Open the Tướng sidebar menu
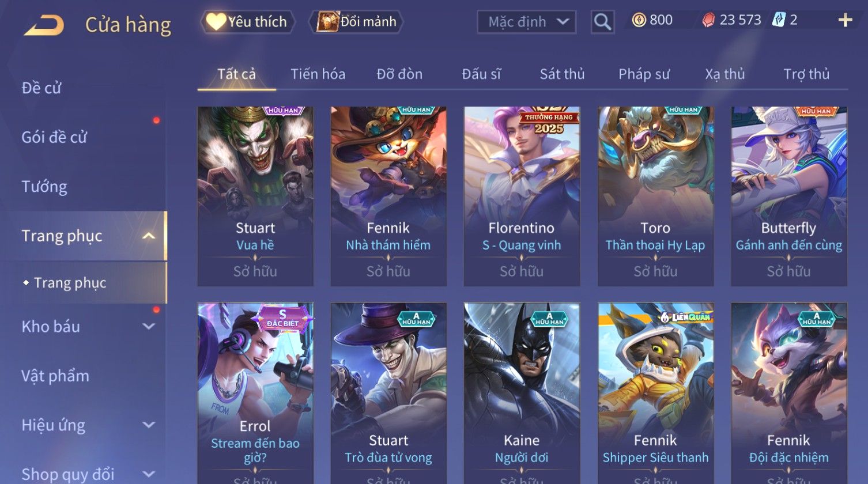Screen dimensions: 868x484 [44, 187]
